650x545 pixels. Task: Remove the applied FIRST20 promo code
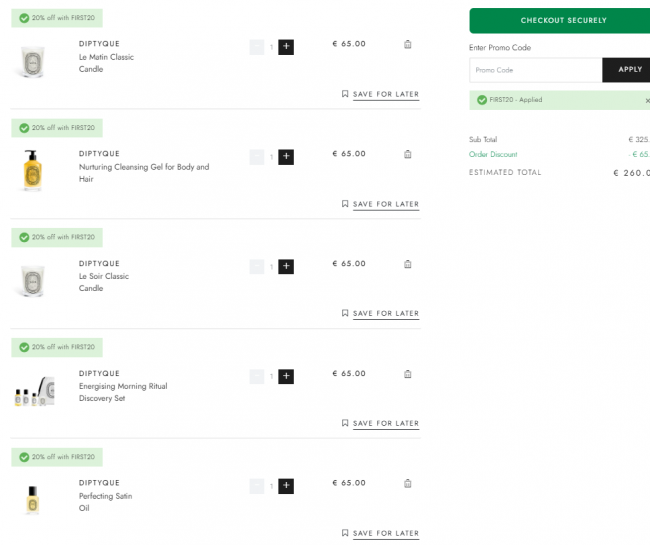pyautogui.click(x=647, y=101)
